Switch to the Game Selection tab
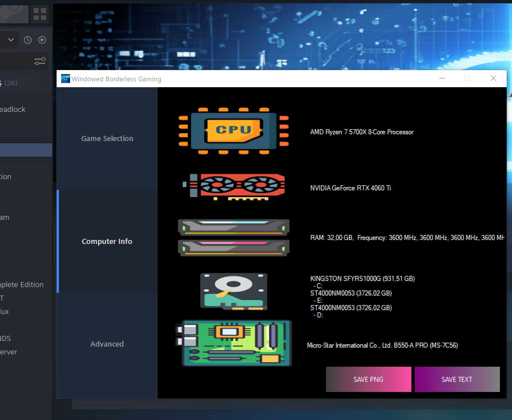Image resolution: width=512 pixels, height=420 pixels. 107,139
